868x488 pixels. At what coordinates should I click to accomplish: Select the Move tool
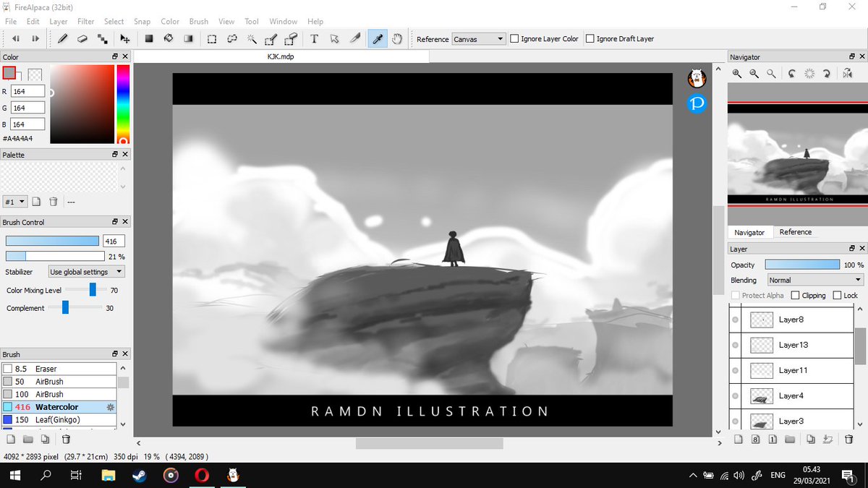point(124,39)
